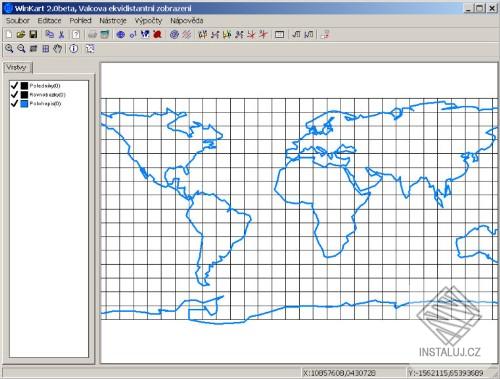The width and height of the screenshot is (500, 379).
Task: Uncheck the blue Pobřeží layer checkmark
Action: pos(14,104)
